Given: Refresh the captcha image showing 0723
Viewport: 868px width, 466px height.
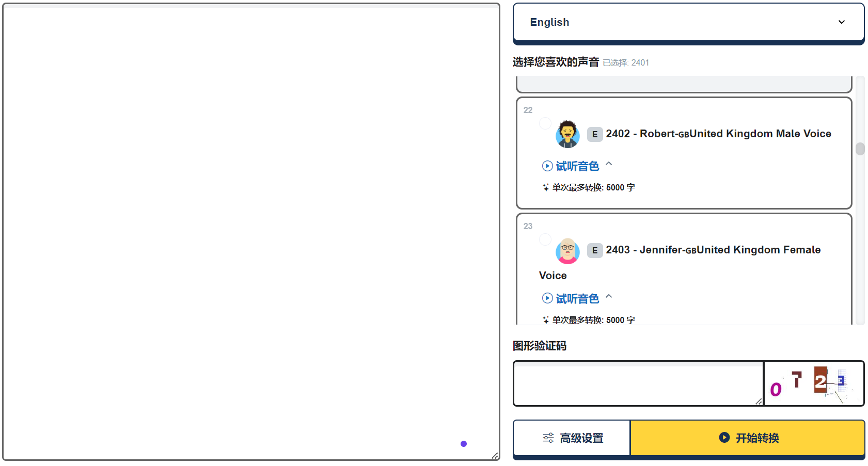Looking at the screenshot, I should [x=813, y=383].
